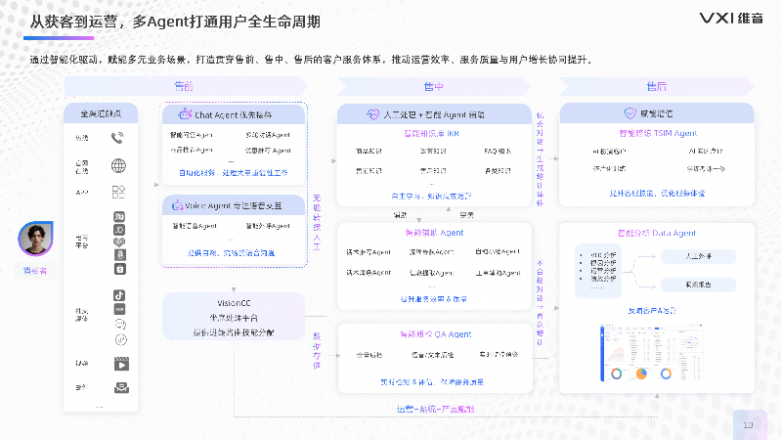Viewport: 782px width, 440px height.
Task: Click the subtitle description sentence
Action: tap(311, 60)
